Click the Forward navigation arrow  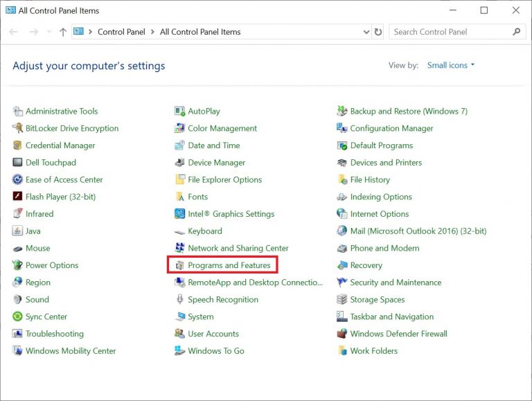(34, 32)
